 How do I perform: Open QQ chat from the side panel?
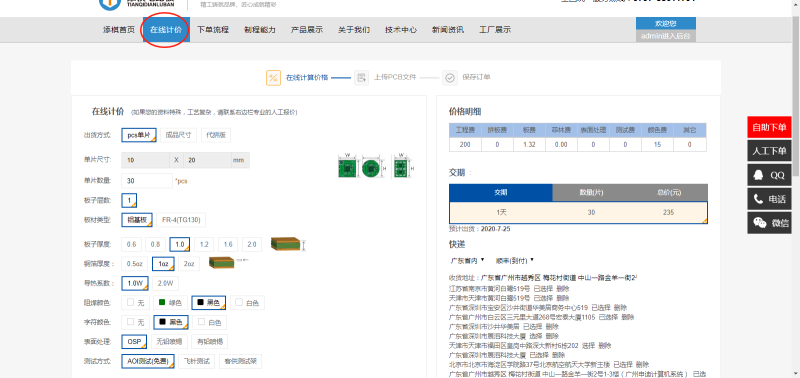pos(769,175)
